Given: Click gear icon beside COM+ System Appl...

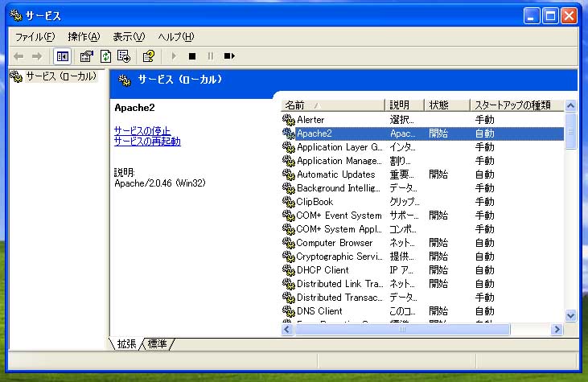Looking at the screenshot, I should pos(289,229).
